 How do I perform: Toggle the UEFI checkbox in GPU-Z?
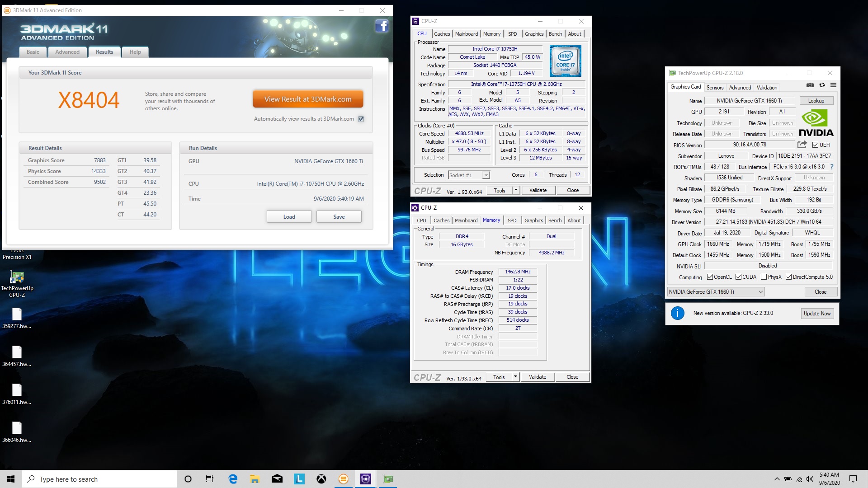[815, 145]
